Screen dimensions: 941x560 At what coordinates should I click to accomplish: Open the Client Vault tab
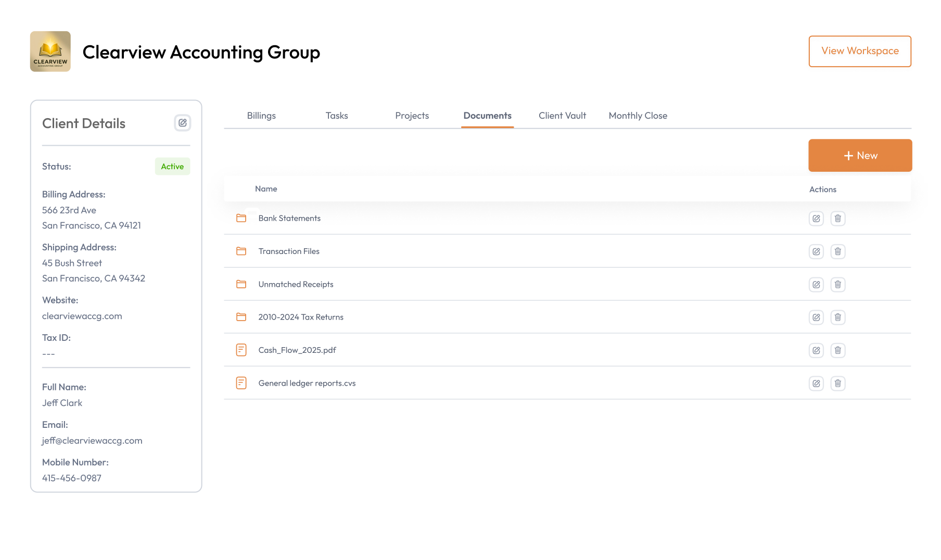point(562,116)
